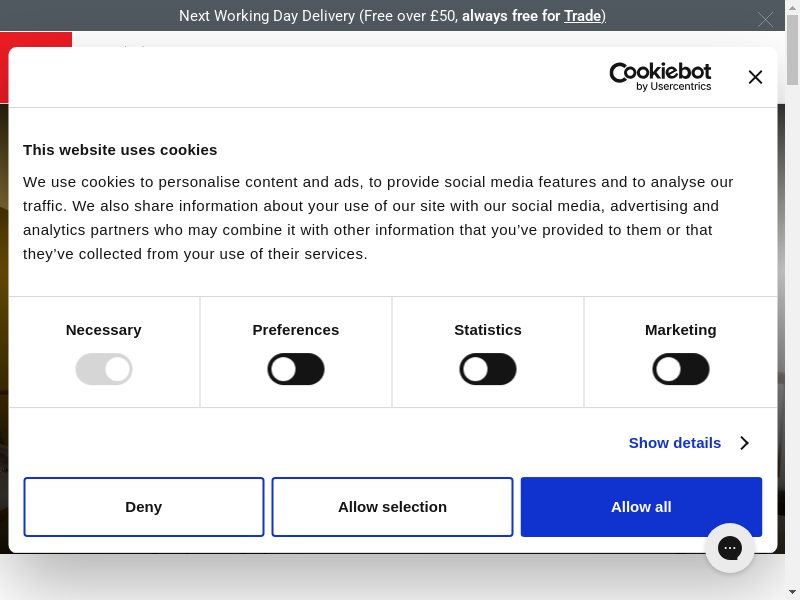The height and width of the screenshot is (600, 800).
Task: Open the chat support widget
Action: (x=730, y=548)
